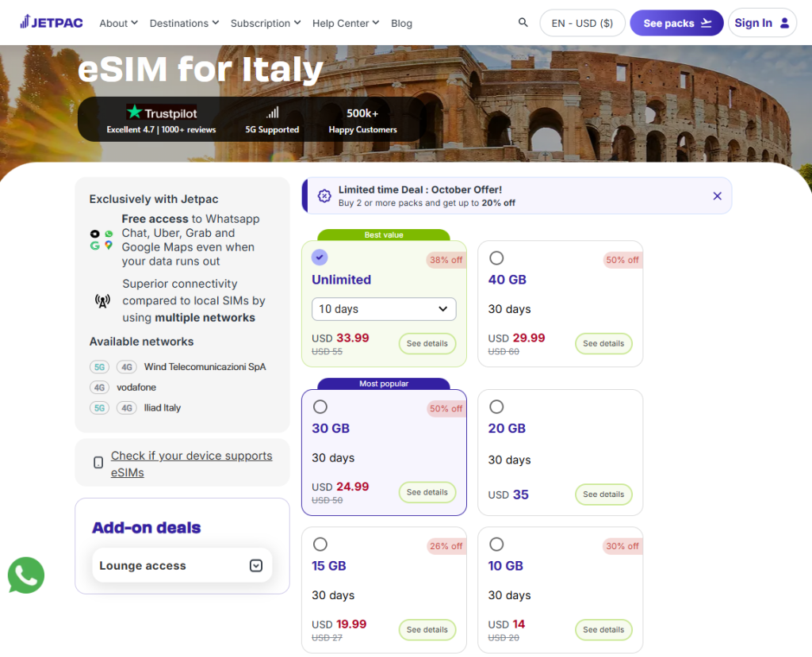Click the See packs button
This screenshot has height=657, width=812.
676,23
